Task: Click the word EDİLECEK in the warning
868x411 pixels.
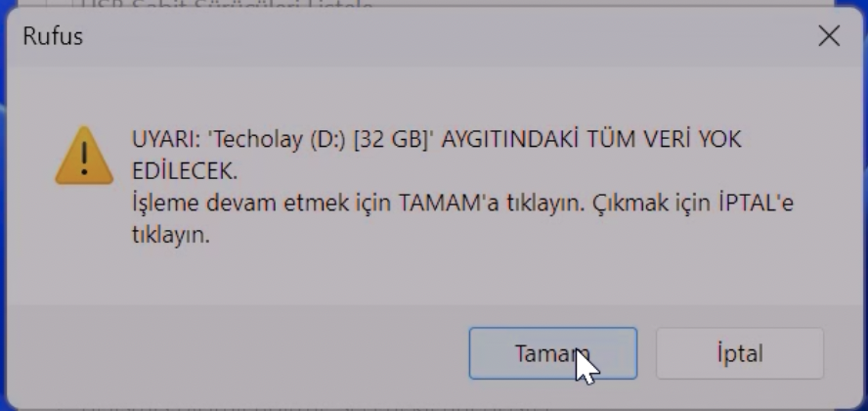Action: [x=185, y=171]
